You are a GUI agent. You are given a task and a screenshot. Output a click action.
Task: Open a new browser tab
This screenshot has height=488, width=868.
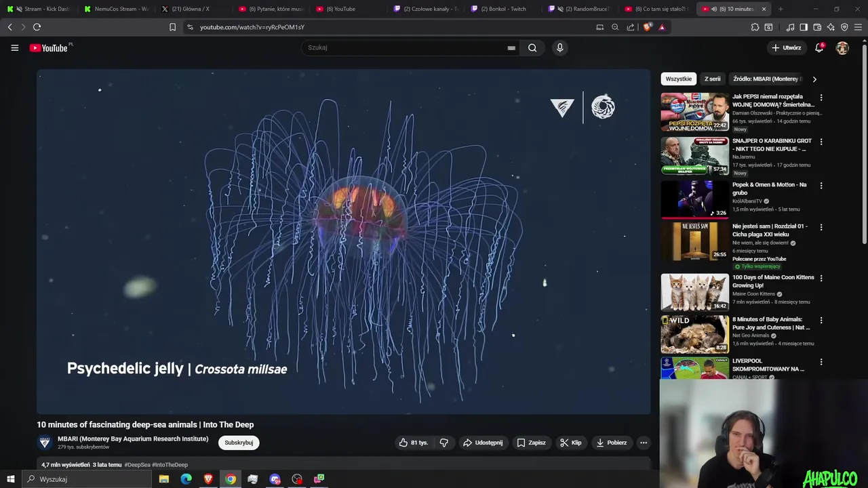pyautogui.click(x=781, y=9)
